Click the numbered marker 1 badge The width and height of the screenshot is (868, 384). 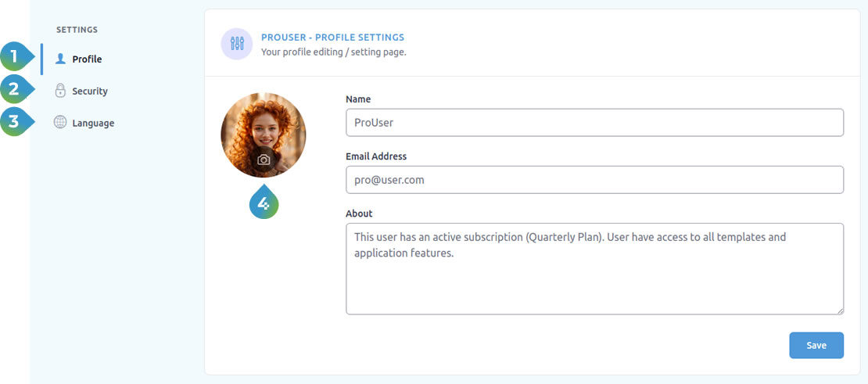(14, 58)
